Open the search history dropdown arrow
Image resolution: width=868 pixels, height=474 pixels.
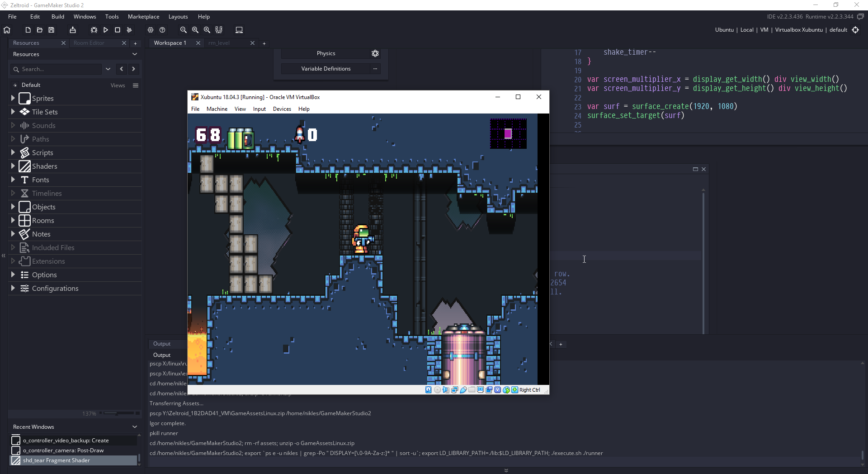click(x=108, y=69)
